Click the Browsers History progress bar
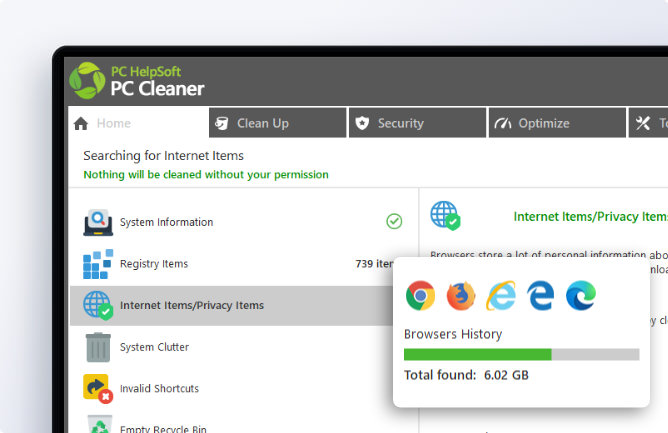This screenshot has width=668, height=433. coord(521,354)
